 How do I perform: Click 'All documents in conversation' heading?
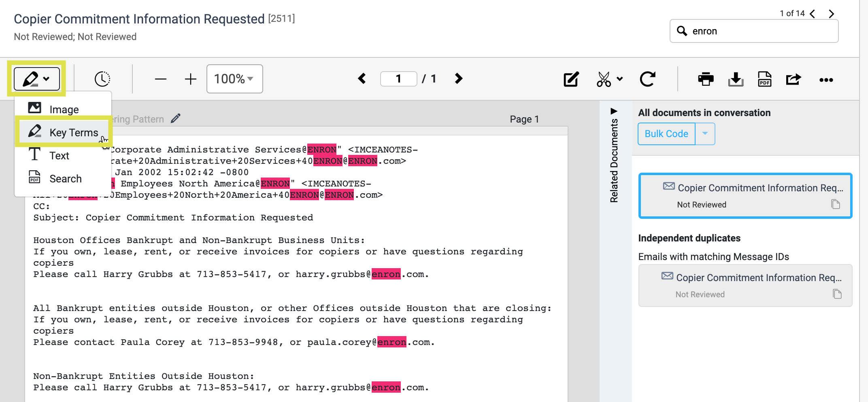[x=704, y=113]
